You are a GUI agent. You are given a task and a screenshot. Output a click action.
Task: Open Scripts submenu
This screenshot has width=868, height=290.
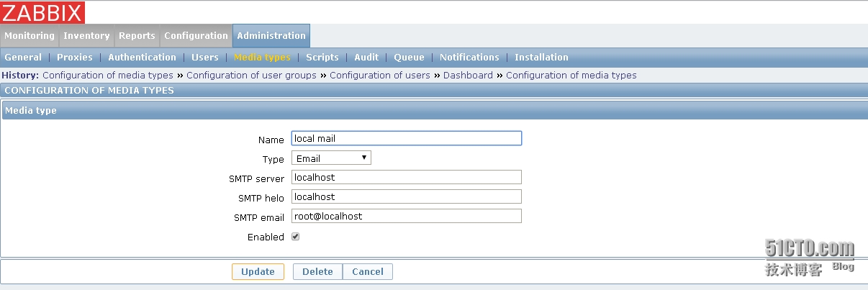(322, 57)
